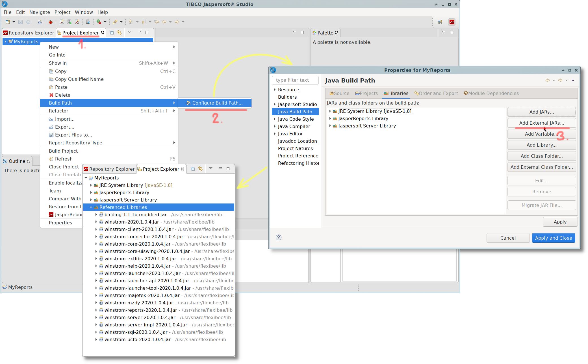Viewport: 588px width, 364px height.
Task: Close the Palette view tab
Action: pos(337,33)
